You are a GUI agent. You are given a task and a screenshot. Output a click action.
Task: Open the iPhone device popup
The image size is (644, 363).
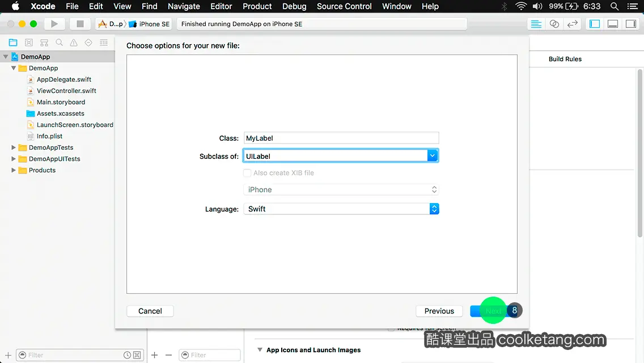pos(341,189)
